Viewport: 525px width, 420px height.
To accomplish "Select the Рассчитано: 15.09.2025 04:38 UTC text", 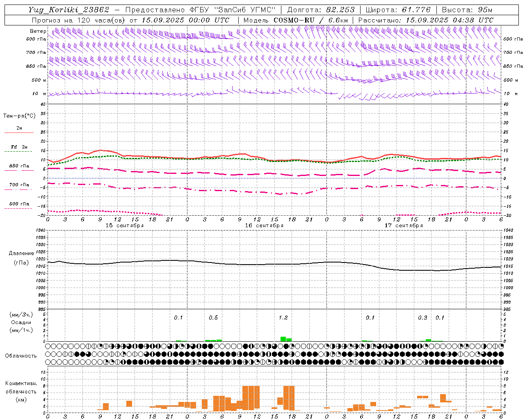I will tap(426, 20).
